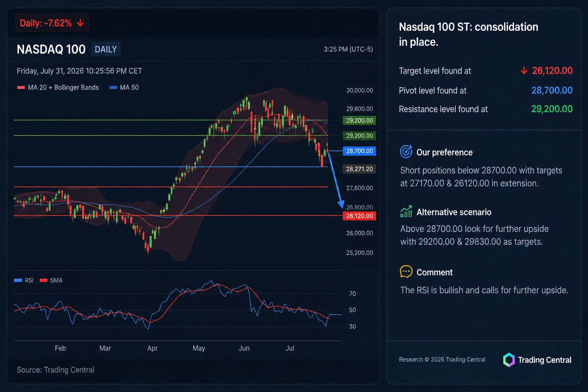Screen dimensions: 588x392
Task: Click the speech bubble icon beside Comment
Action: point(406,271)
